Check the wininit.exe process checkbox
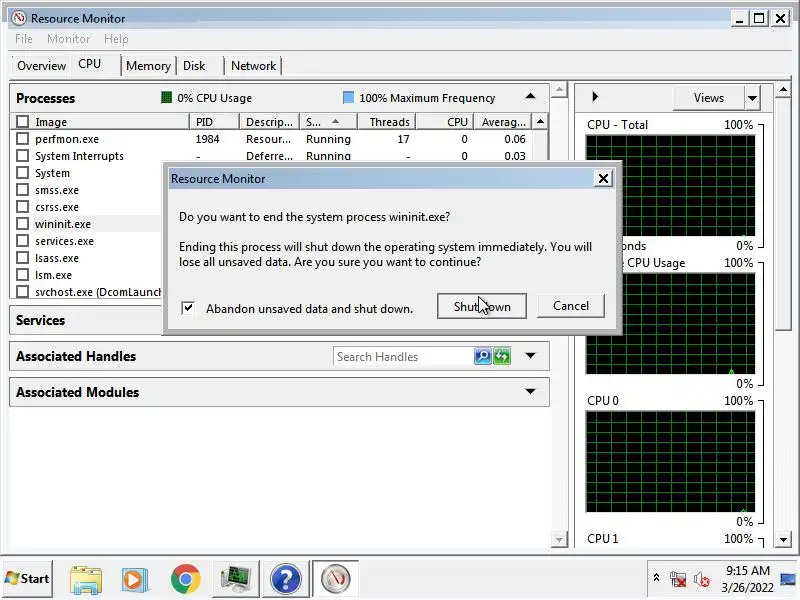800x600 pixels. (x=22, y=223)
